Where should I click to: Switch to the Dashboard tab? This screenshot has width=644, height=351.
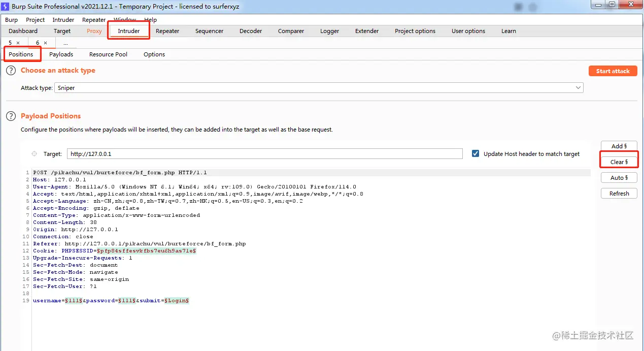23,31
